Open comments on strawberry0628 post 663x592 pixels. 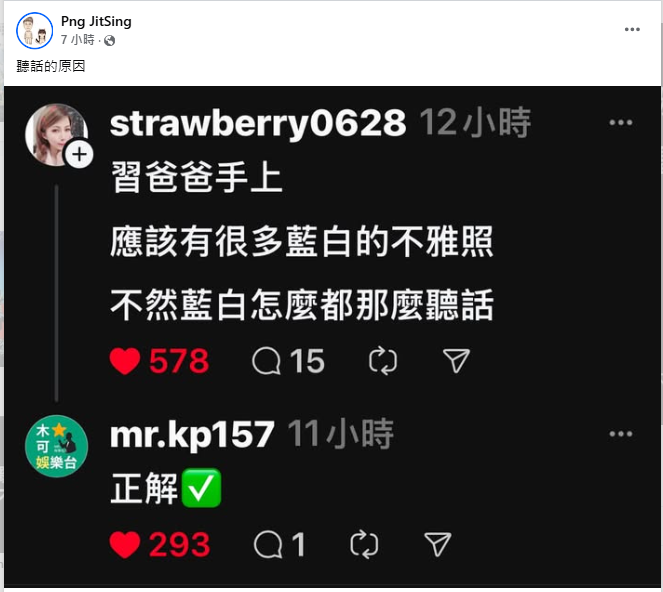266,362
